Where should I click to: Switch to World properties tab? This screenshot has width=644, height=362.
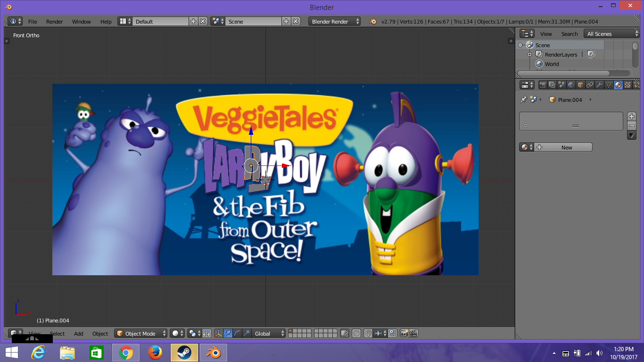[571, 85]
